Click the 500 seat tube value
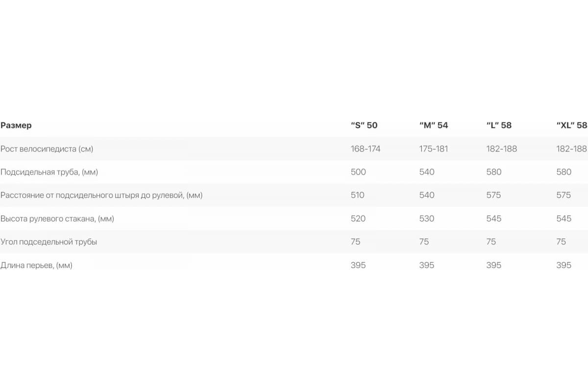The width and height of the screenshot is (588, 392). coord(358,172)
